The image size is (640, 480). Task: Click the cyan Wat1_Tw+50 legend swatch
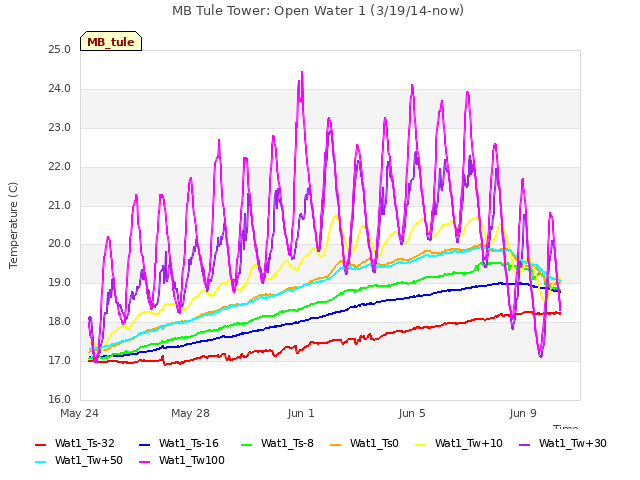(40, 462)
